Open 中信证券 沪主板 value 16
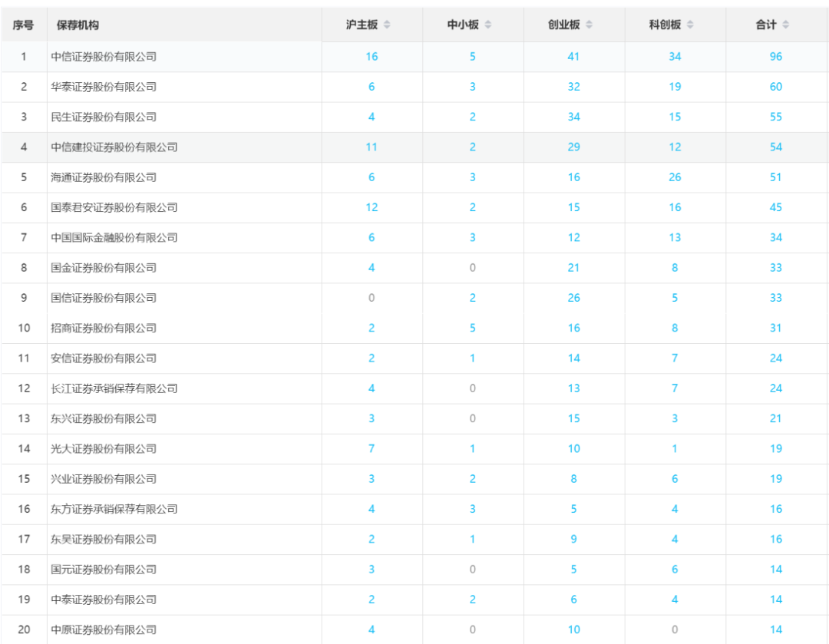Viewport: 829px width, 644px height. (372, 57)
